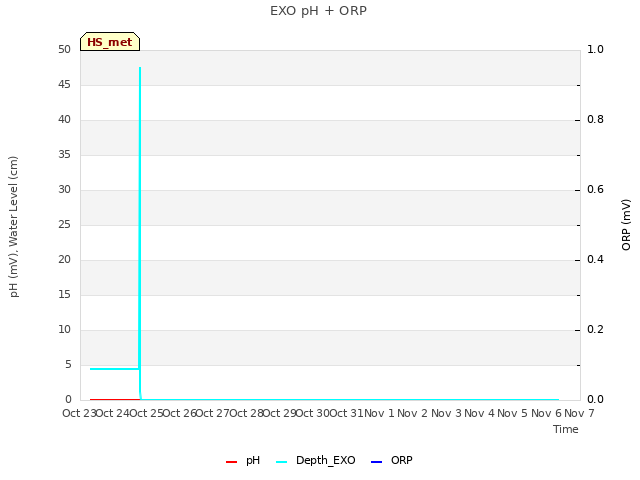This screenshot has height=480, width=640.
Task: Click the Nov 1 x-axis tick label
Action: coord(379,413)
